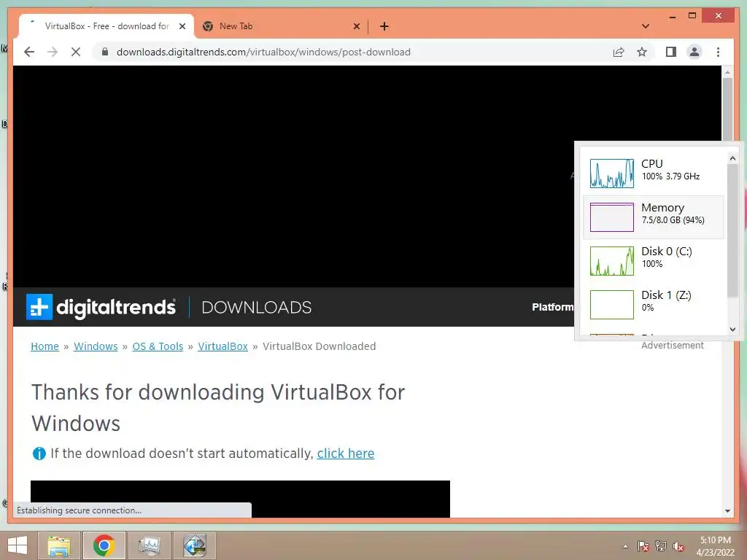Screen dimensions: 747x560
Task: Click the address bar URL
Action: (263, 52)
